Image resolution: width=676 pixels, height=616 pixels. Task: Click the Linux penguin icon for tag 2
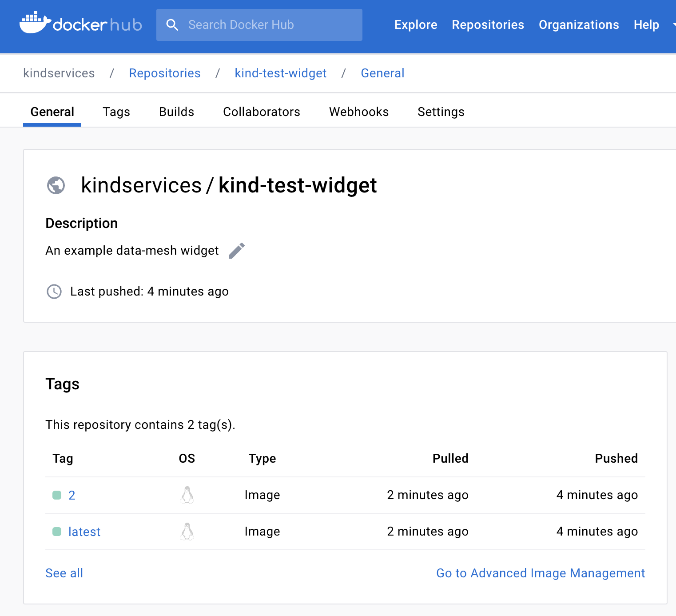point(187,495)
